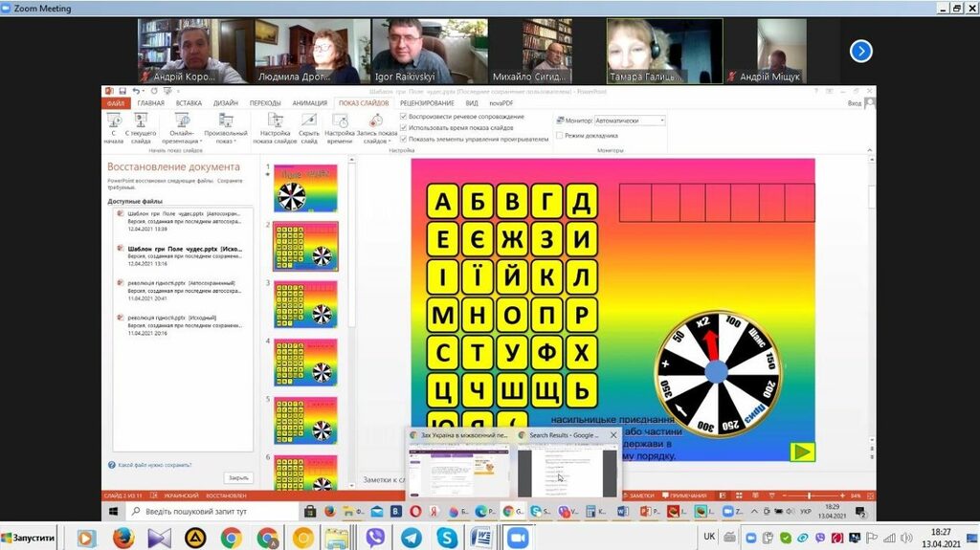Toggle the play narrations checkbox
Screen dimensions: 980x550
click(404, 117)
